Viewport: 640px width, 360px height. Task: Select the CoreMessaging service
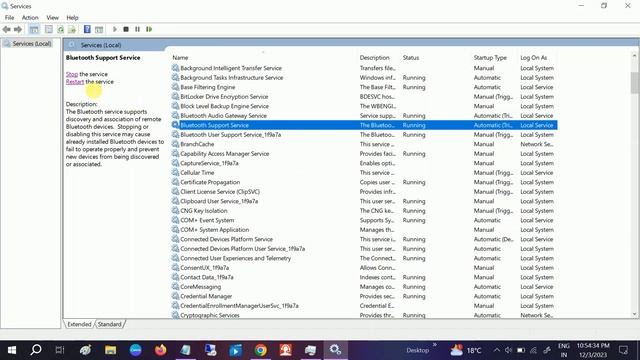coord(364,287)
